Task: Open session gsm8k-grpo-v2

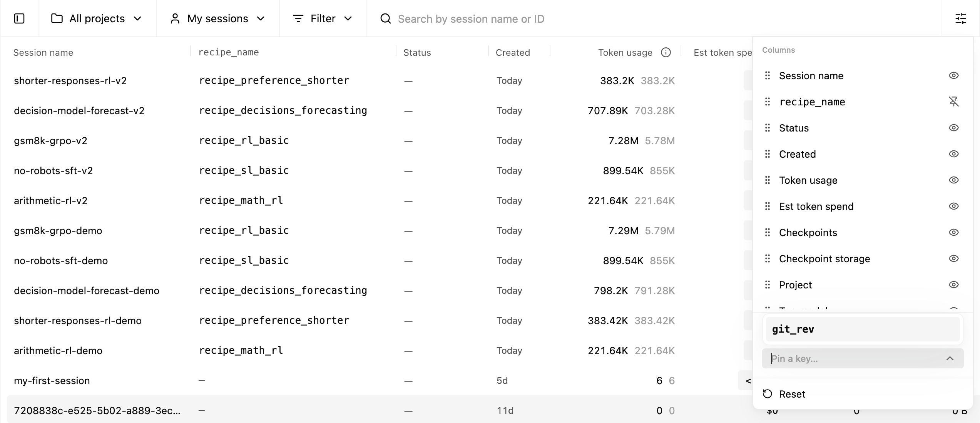Action: pyautogui.click(x=50, y=141)
